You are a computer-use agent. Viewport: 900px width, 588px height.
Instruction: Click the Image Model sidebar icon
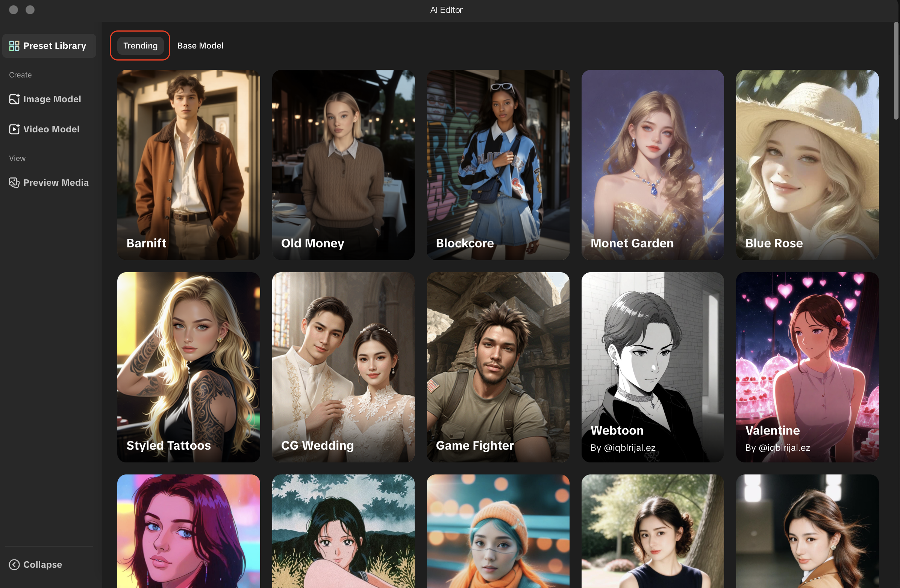[14, 99]
